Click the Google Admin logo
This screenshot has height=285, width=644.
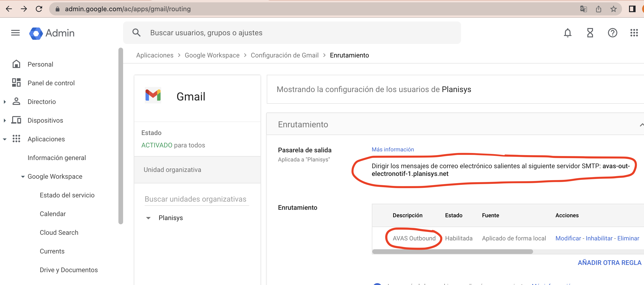tap(52, 33)
